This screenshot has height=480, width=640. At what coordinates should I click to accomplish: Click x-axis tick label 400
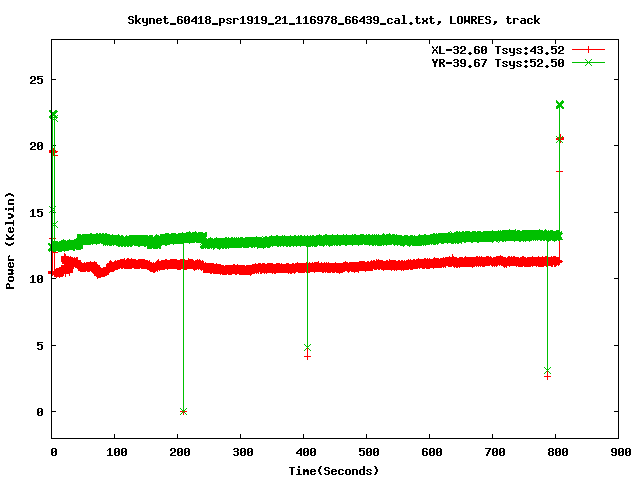306,452
